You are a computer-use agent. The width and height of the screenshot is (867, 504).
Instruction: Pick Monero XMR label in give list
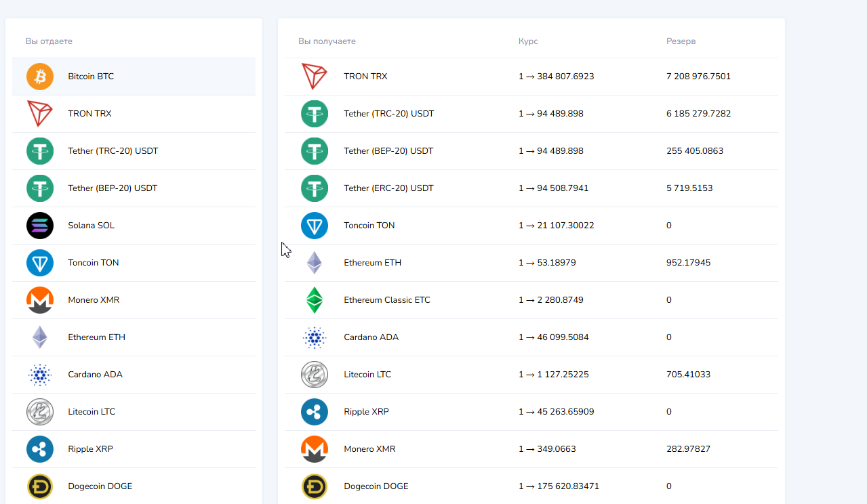(94, 300)
